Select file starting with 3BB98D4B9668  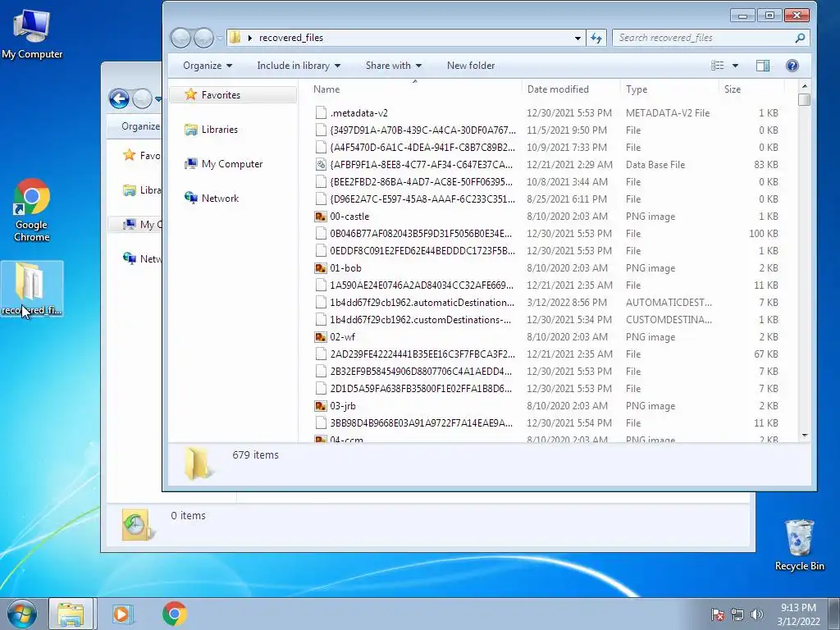coord(546,423)
